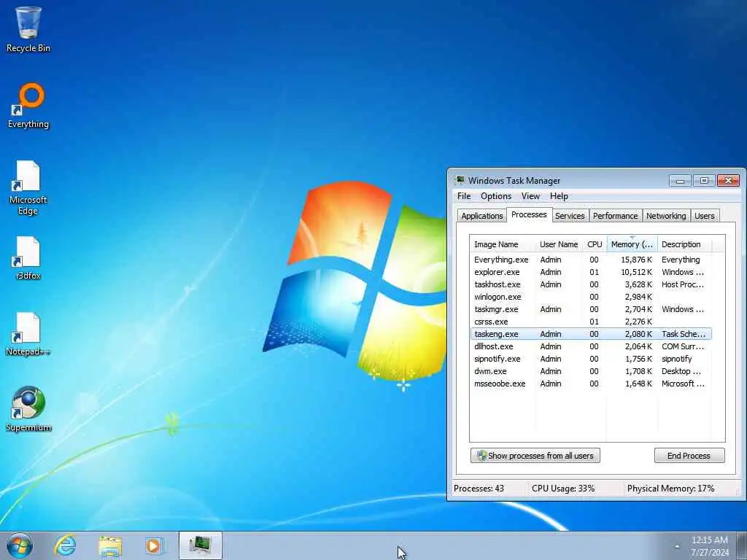This screenshot has width=747, height=560.
Task: Click the Task Sche... description cell
Action: pos(684,334)
